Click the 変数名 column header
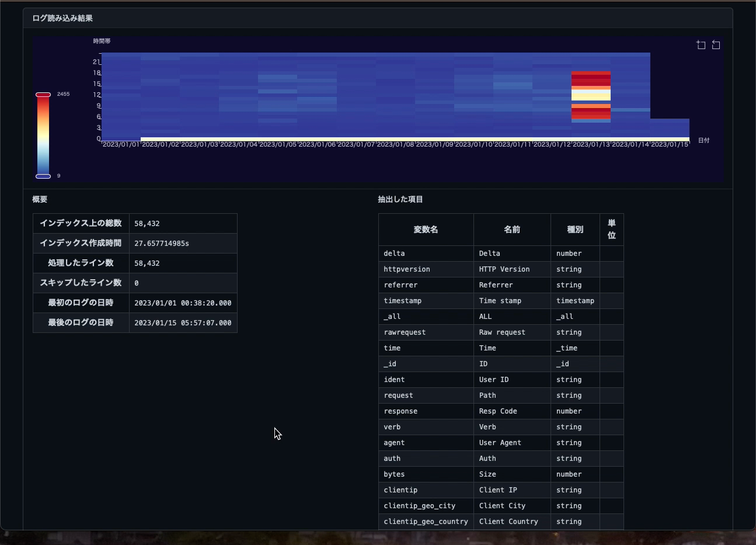756x545 pixels. point(426,230)
